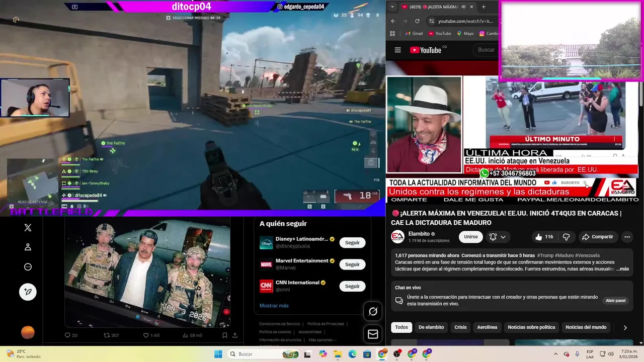Open the Windows Start menu
Viewport: 644px width, 362px height.
point(218,354)
